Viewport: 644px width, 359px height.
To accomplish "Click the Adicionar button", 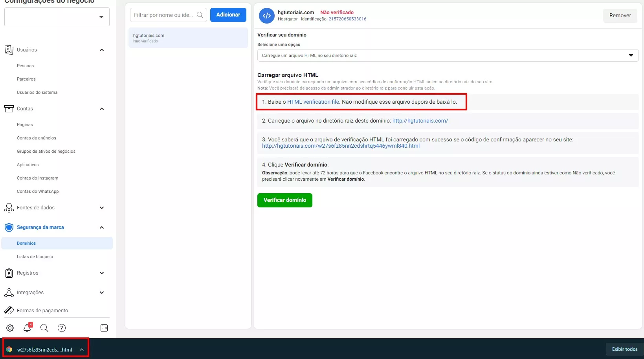I will 228,15.
